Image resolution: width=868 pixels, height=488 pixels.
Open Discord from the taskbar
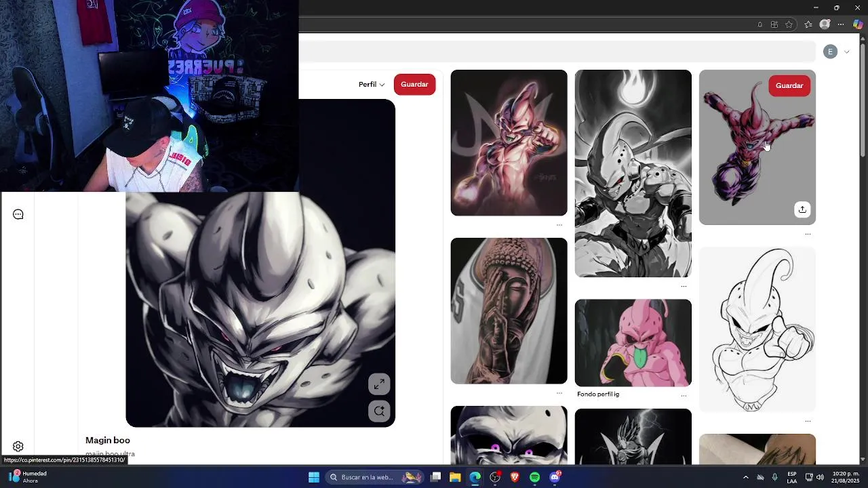click(555, 477)
